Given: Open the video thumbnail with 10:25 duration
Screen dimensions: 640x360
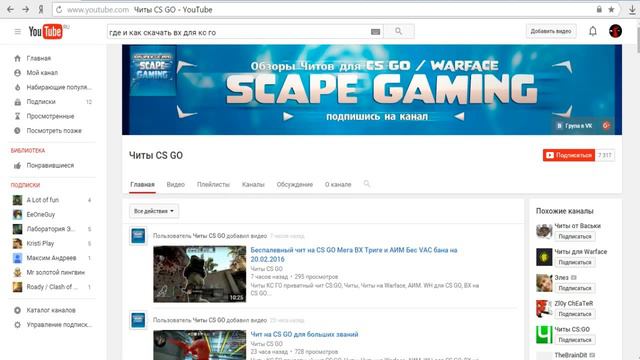Looking at the screenshot, I should [200, 274].
